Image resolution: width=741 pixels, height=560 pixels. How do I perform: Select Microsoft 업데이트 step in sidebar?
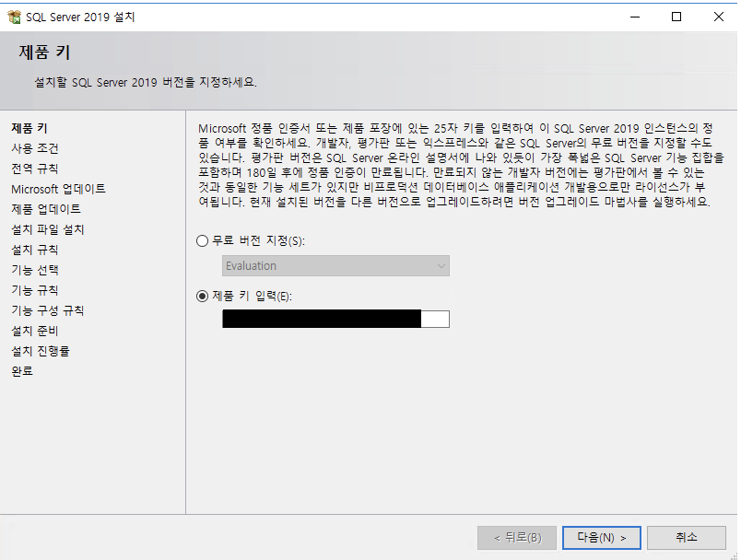(x=59, y=189)
